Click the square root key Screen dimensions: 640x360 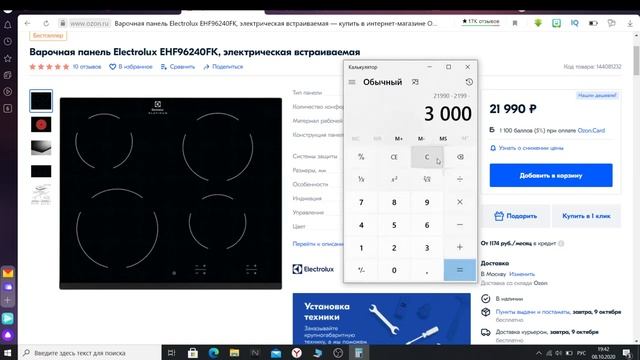pyautogui.click(x=427, y=179)
